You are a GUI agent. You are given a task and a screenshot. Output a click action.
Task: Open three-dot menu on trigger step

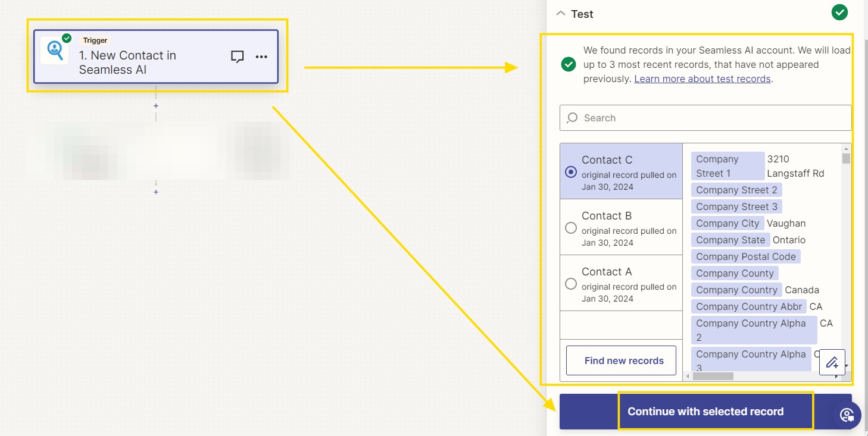[x=261, y=57]
